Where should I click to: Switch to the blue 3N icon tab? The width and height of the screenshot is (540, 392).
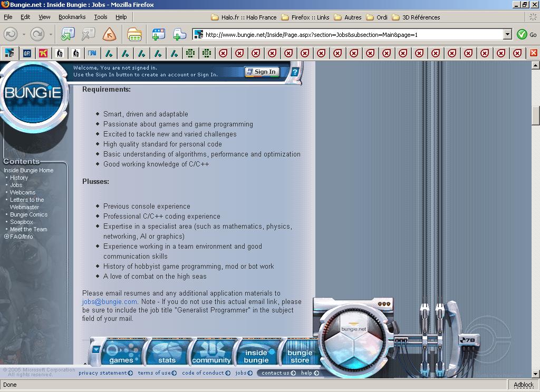pos(92,53)
